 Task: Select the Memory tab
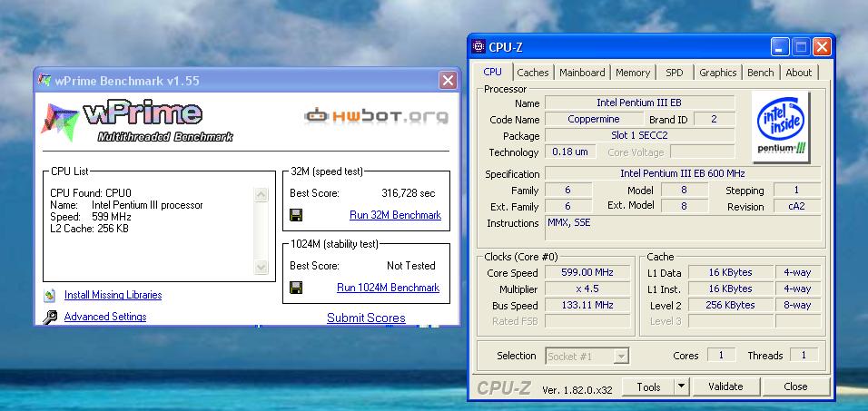click(633, 73)
